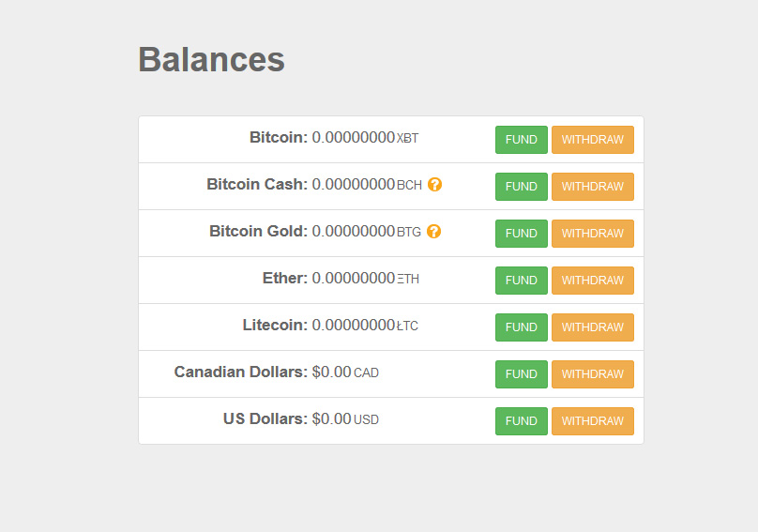Fund the Bitcoin Gold balance
The image size is (758, 532).
click(522, 234)
